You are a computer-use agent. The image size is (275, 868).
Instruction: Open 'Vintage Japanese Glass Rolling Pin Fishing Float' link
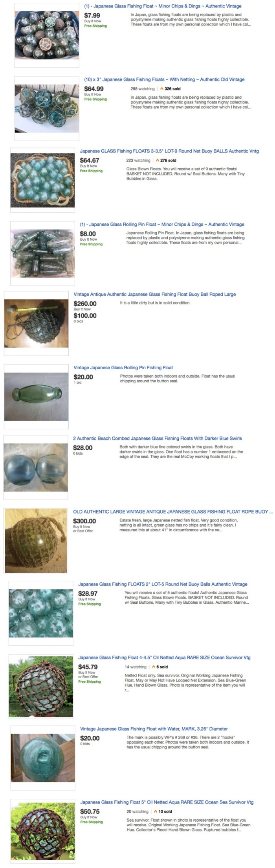[x=123, y=368]
